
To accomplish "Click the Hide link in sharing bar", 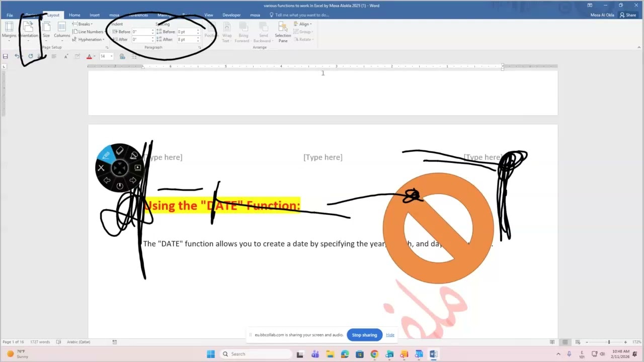I will tap(390, 335).
